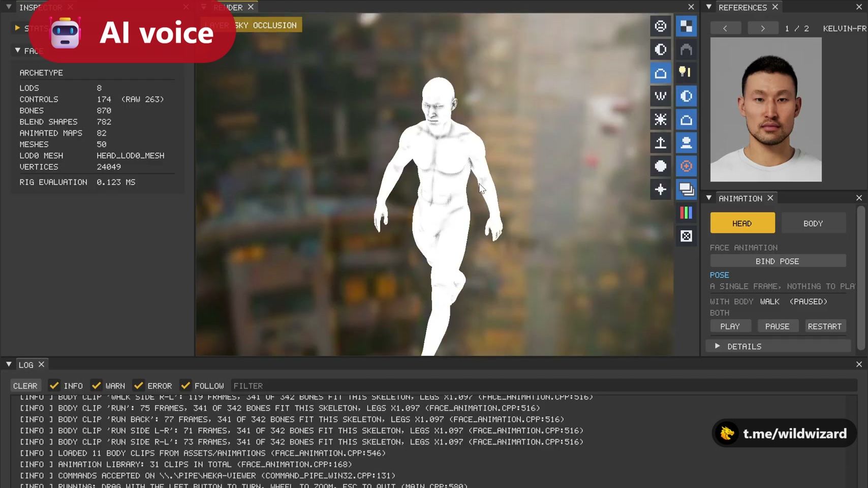Collapse the Log panel triangle
Viewport: 868px width, 488px height.
pyautogui.click(x=9, y=364)
